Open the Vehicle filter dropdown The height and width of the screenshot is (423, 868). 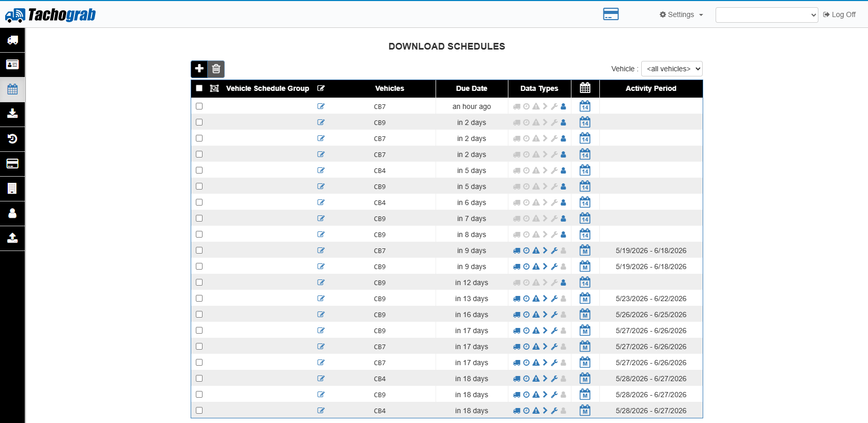click(672, 69)
